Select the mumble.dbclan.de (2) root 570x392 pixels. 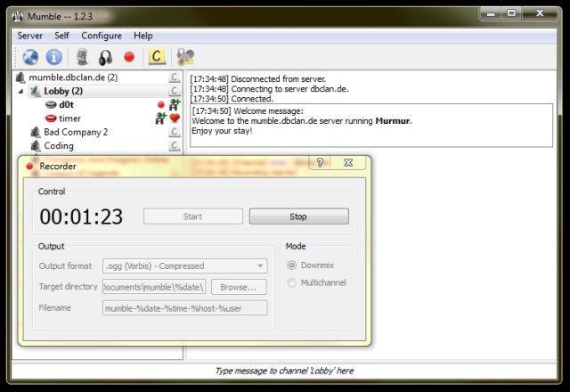click(73, 78)
